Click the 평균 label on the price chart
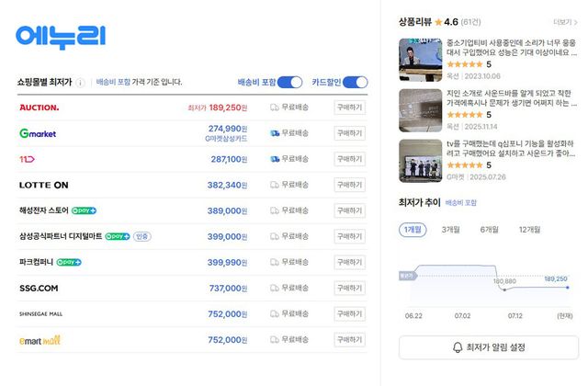Screen dimensions: 588x386 tap(407, 276)
